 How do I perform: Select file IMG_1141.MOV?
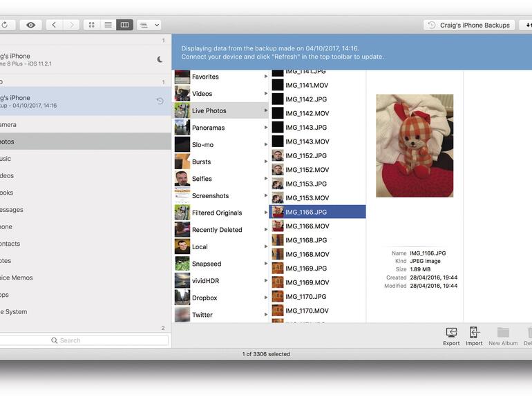pos(318,85)
